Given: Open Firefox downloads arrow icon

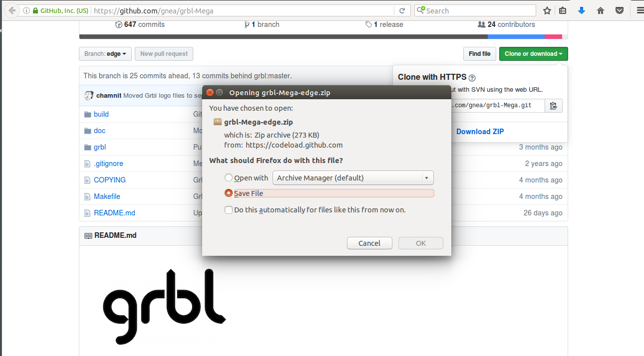Looking at the screenshot, I should click(582, 10).
